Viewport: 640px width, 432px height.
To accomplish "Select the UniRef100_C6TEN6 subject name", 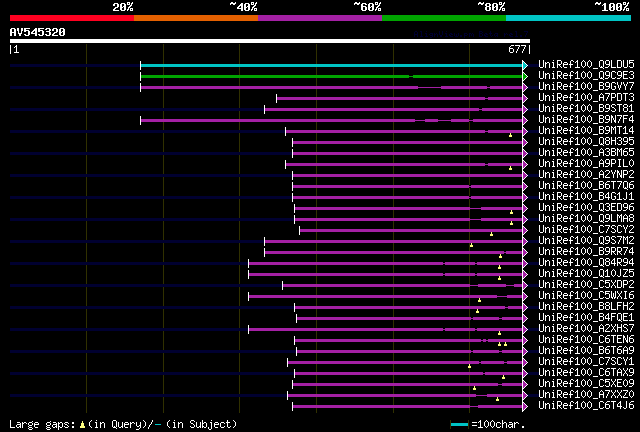I will coord(586,340).
